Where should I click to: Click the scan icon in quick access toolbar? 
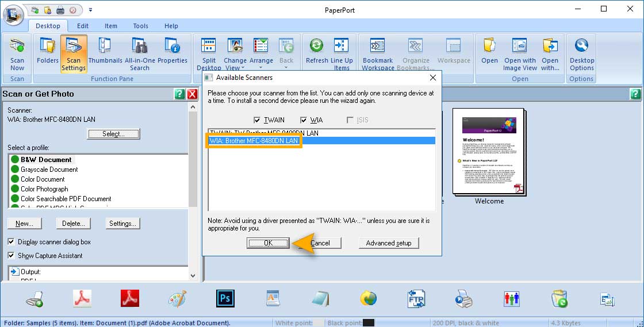tap(35, 10)
